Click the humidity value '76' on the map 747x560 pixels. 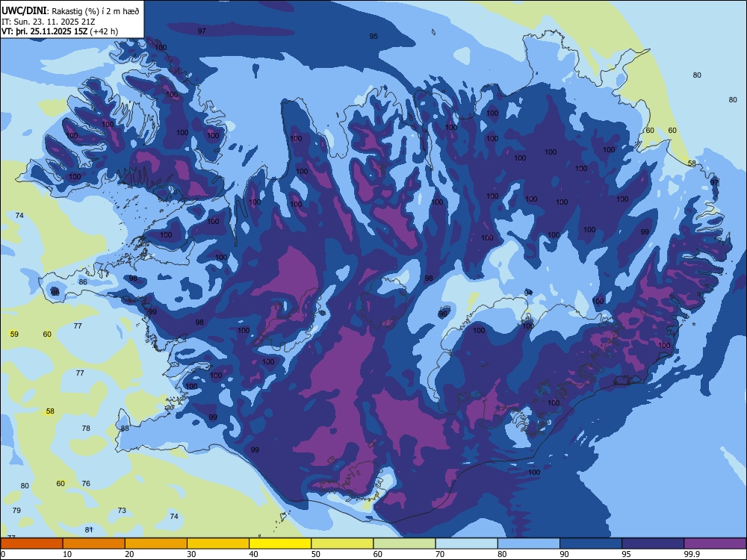point(86,483)
